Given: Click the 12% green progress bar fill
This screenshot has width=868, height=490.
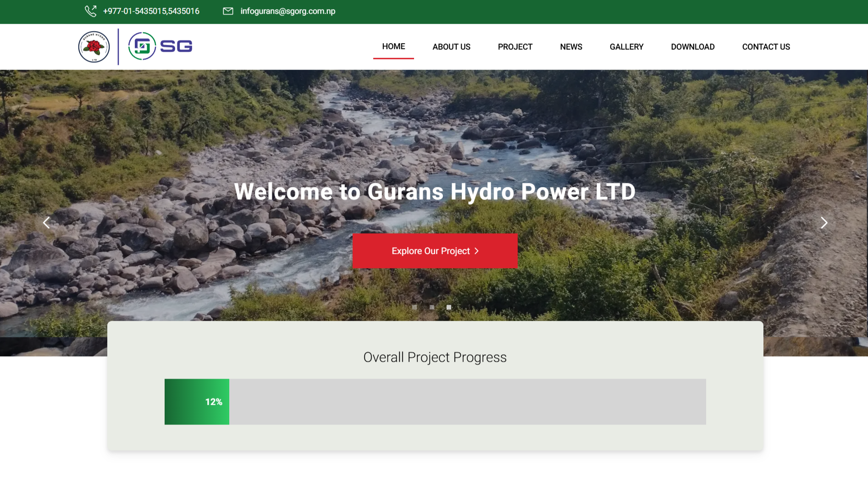Looking at the screenshot, I should pyautogui.click(x=197, y=402).
